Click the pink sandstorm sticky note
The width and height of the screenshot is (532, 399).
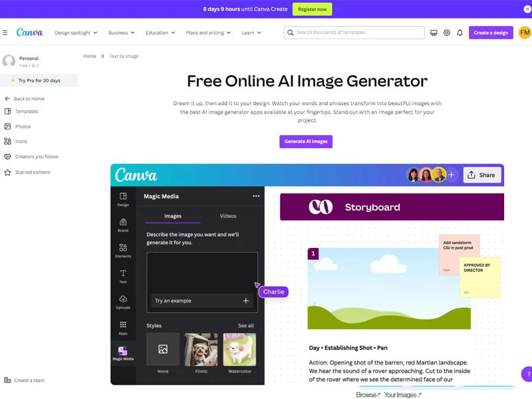pos(459,254)
